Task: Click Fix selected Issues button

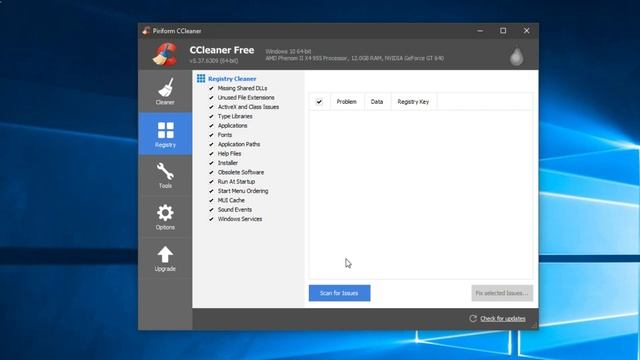Action: [x=502, y=293]
